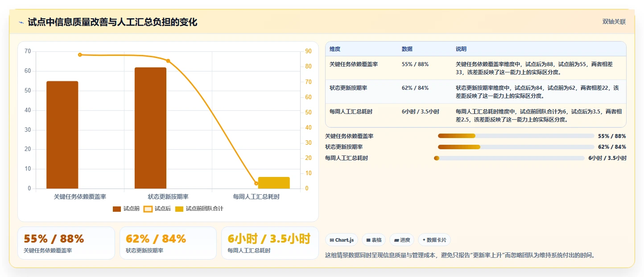Click the title 试点中信息质量改善与人工汇总负担的变化

(x=112, y=22)
